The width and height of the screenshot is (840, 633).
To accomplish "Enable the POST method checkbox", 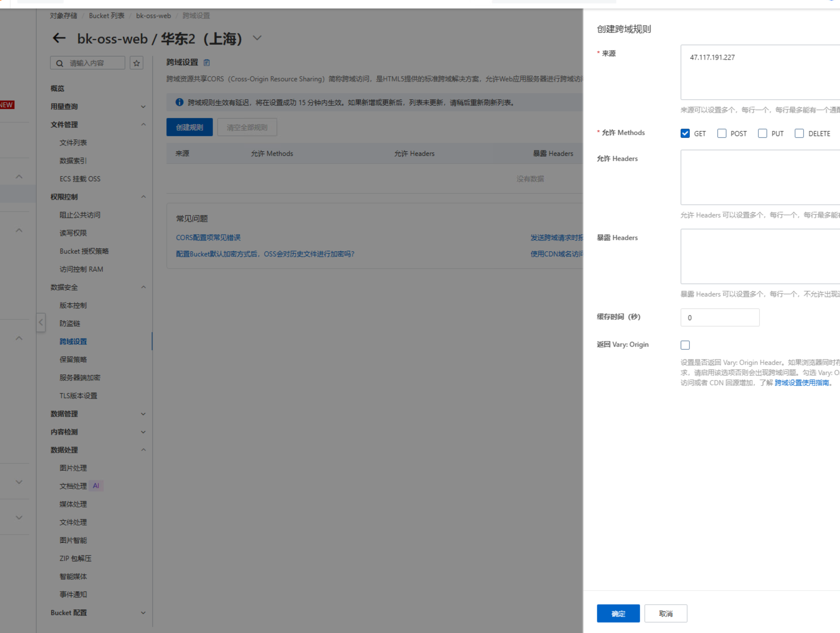I will click(721, 134).
